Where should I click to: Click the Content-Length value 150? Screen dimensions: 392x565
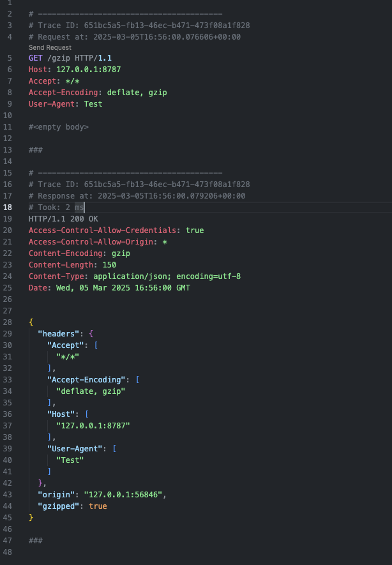click(x=110, y=265)
